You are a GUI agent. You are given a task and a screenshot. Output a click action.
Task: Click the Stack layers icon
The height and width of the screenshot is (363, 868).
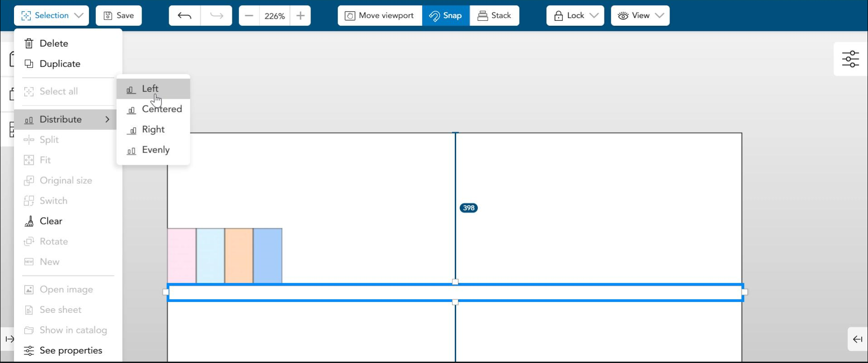click(x=482, y=16)
